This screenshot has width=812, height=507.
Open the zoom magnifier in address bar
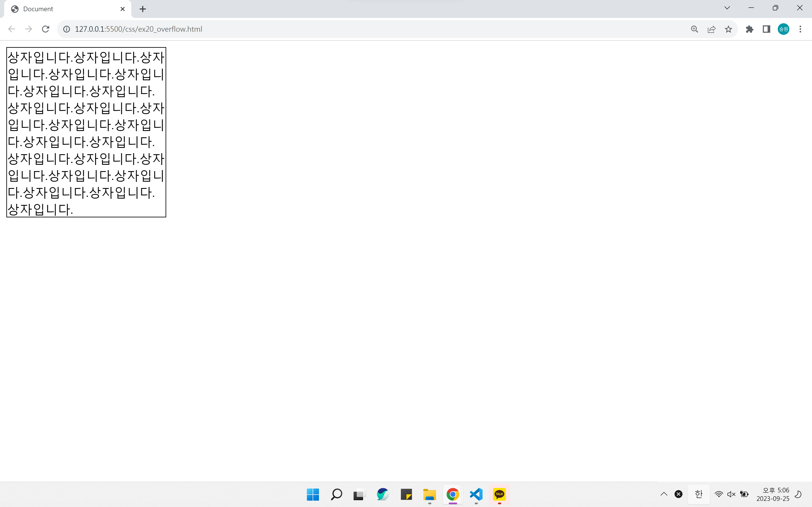pyautogui.click(x=694, y=29)
